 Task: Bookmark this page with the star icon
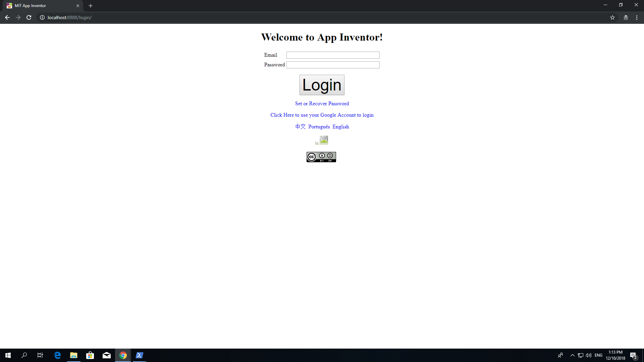coord(612,17)
